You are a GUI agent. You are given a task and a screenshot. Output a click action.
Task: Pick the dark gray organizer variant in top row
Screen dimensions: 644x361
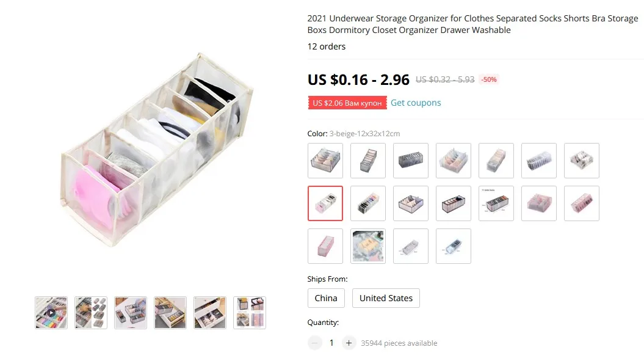pyautogui.click(x=411, y=161)
